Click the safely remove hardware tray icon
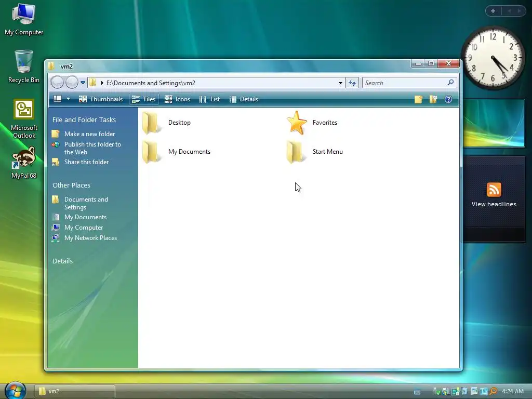 436,392
